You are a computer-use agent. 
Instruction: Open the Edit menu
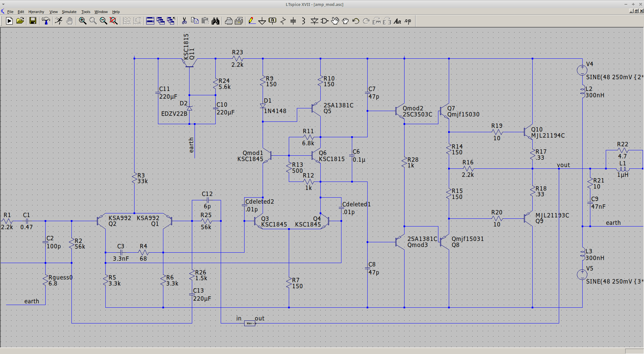tap(21, 12)
